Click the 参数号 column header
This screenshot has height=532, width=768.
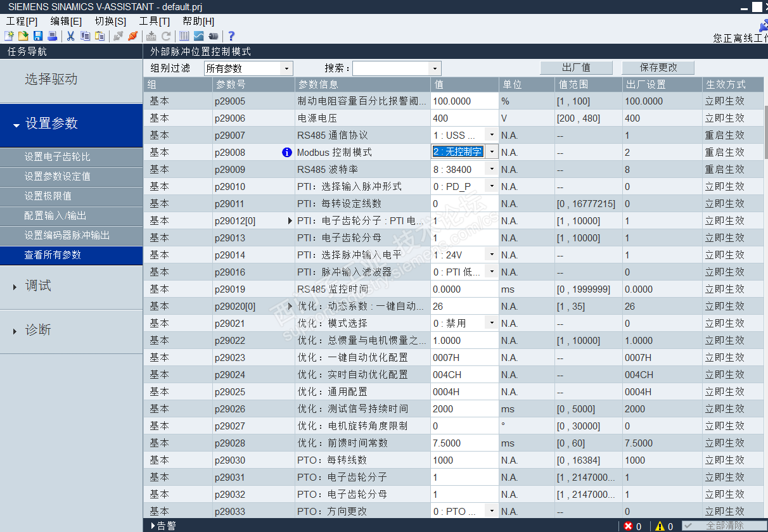pos(253,84)
